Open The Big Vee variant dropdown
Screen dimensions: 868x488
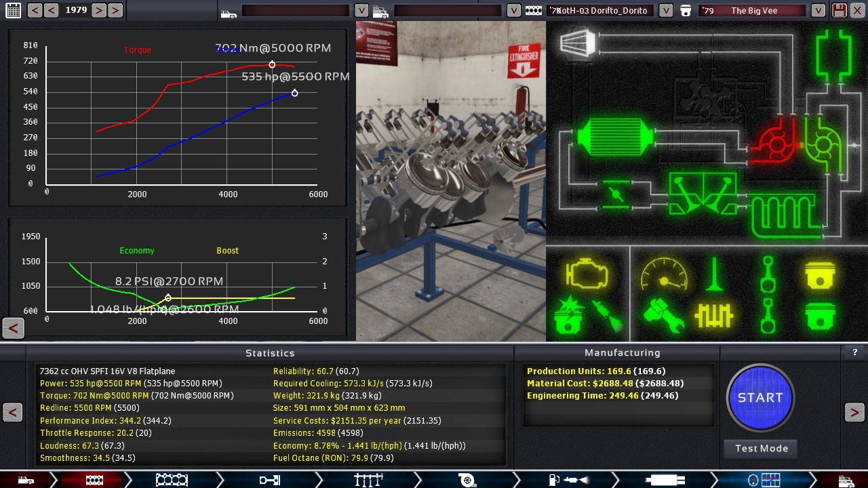click(818, 10)
